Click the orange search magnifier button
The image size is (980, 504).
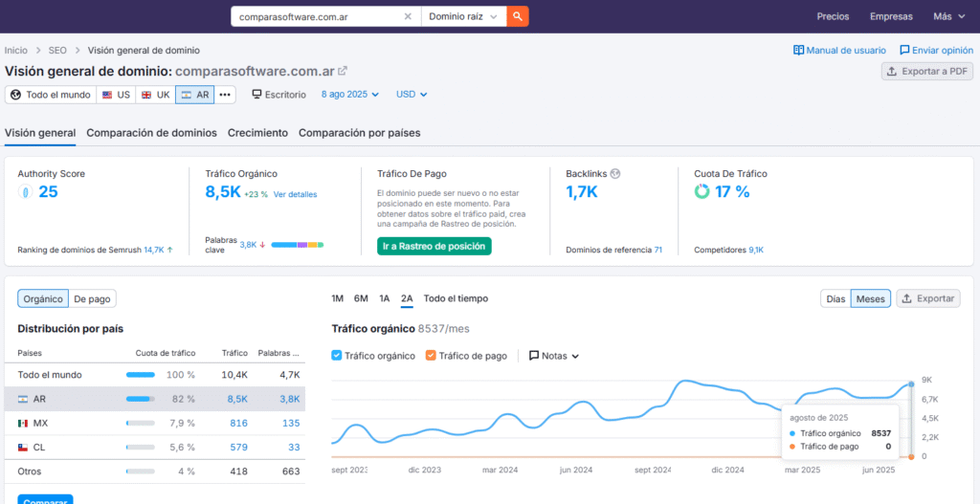pos(518,16)
